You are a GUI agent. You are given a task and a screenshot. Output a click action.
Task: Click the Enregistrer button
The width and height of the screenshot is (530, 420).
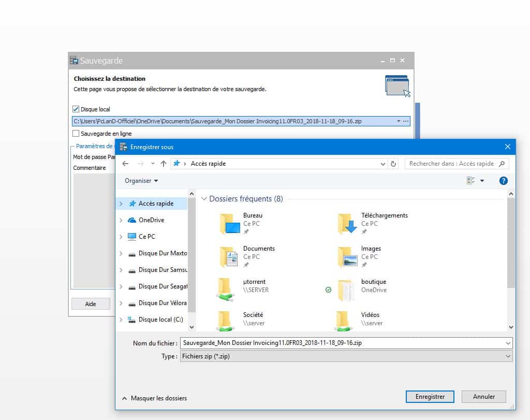point(430,397)
